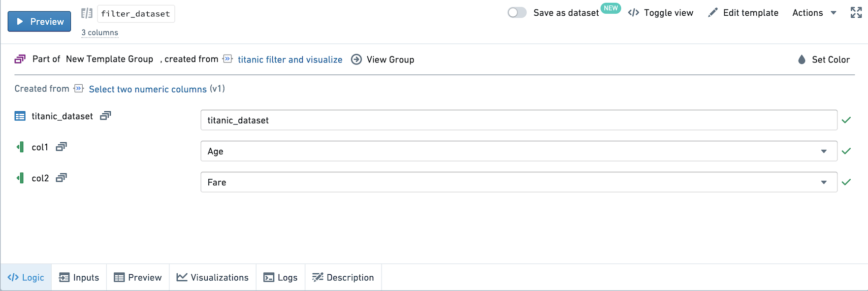Click the green checkmark for col1 row
Screen dimensions: 868x291
[846, 151]
